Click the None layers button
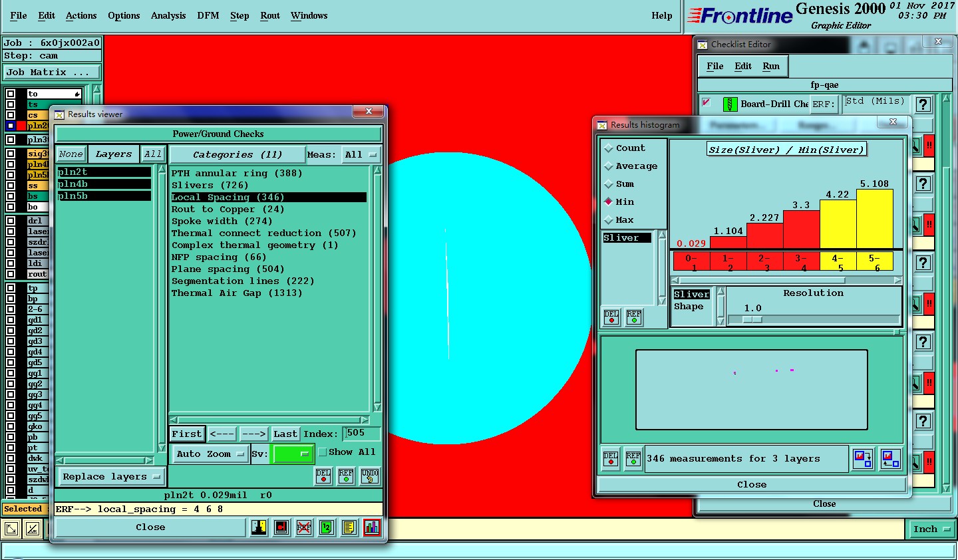 pyautogui.click(x=71, y=154)
